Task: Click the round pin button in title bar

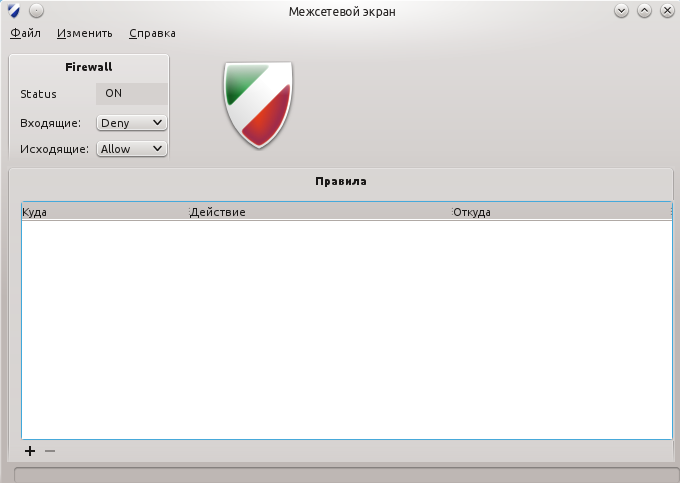Action: click(36, 11)
